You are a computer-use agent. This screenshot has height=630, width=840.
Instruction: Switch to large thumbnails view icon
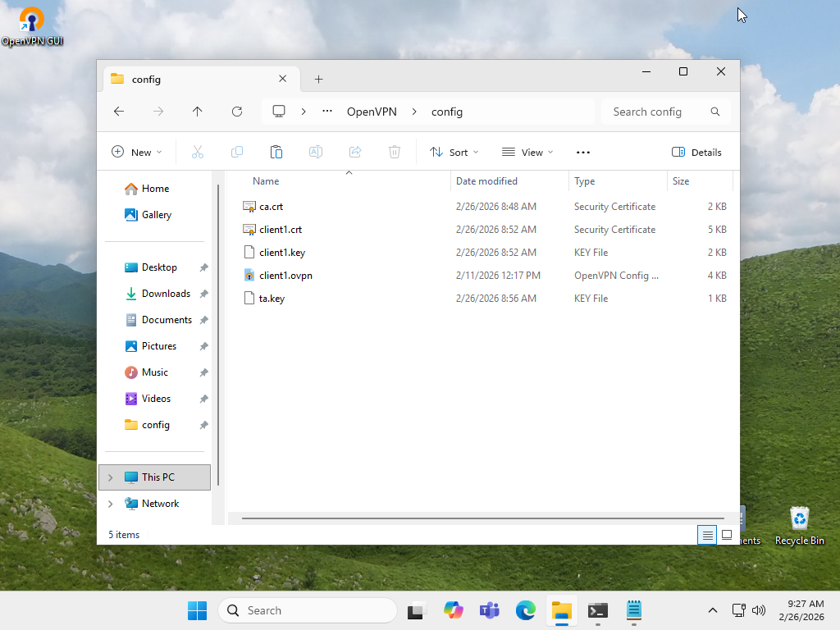pyautogui.click(x=727, y=535)
